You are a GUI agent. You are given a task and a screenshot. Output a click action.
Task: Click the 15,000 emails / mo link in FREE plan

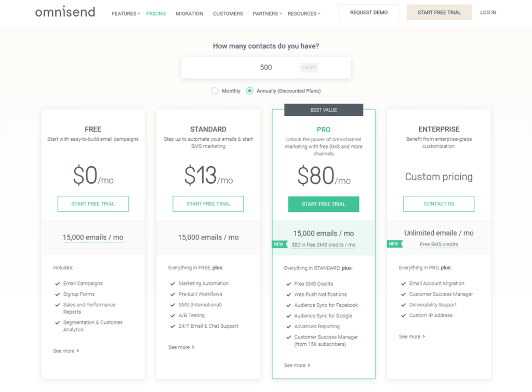[x=93, y=237]
